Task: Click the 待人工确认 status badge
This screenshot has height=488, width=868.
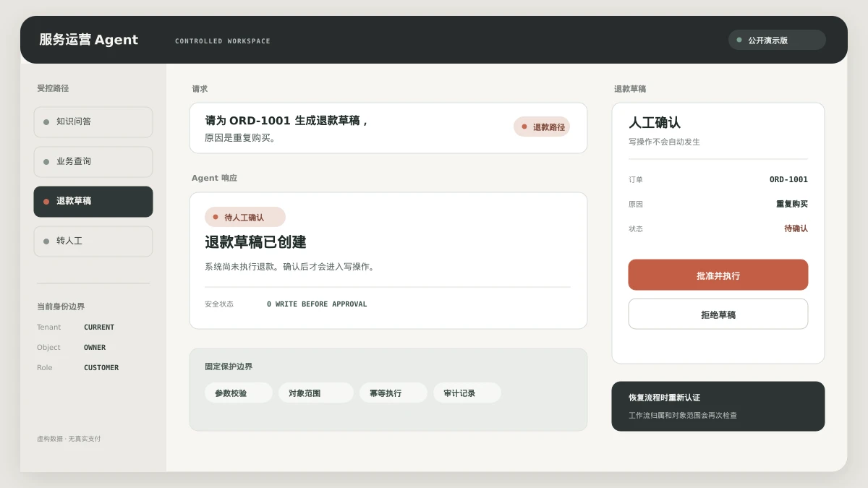Action: (x=245, y=217)
